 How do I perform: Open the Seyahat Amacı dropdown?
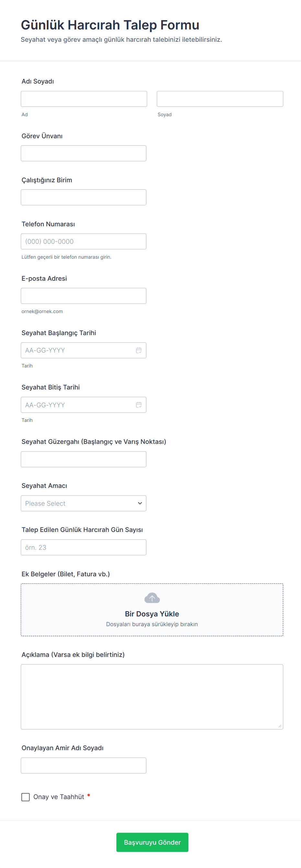click(x=84, y=503)
